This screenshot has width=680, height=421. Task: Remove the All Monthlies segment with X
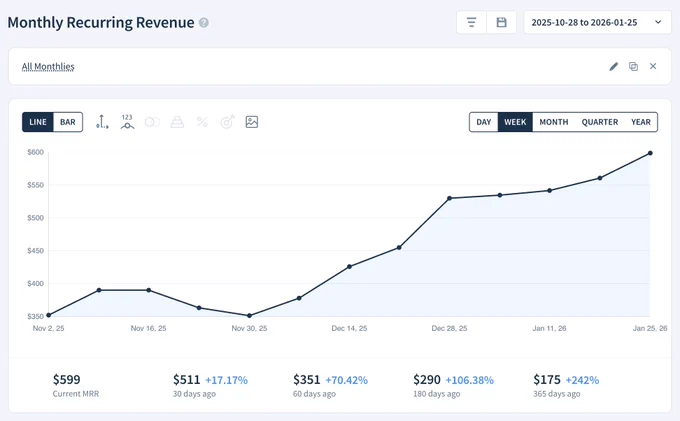(x=653, y=66)
